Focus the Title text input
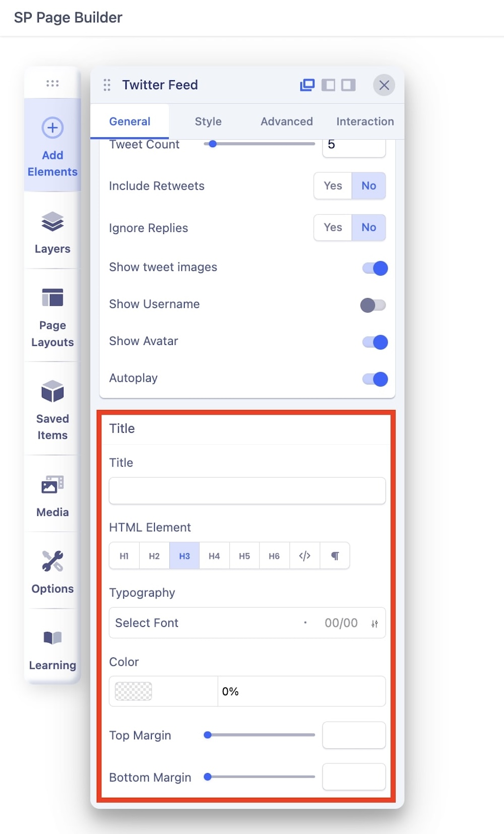This screenshot has height=834, width=504. click(x=247, y=491)
